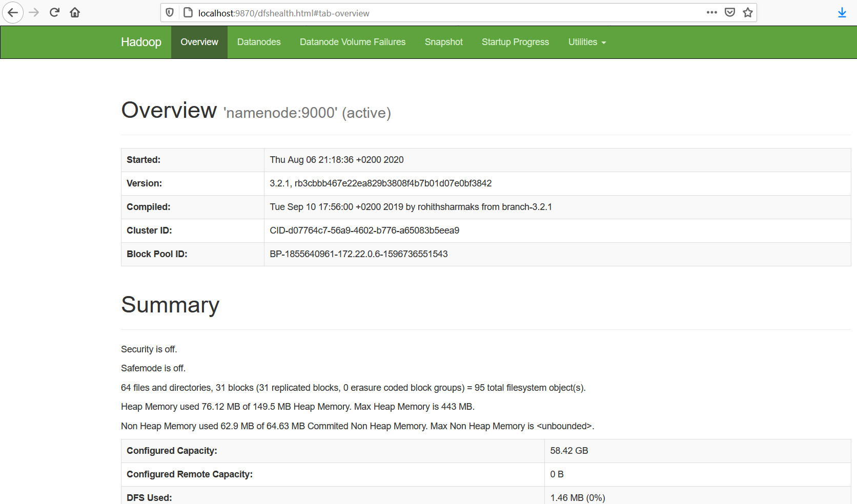
Task: Save page to Pocket
Action: coord(730,13)
